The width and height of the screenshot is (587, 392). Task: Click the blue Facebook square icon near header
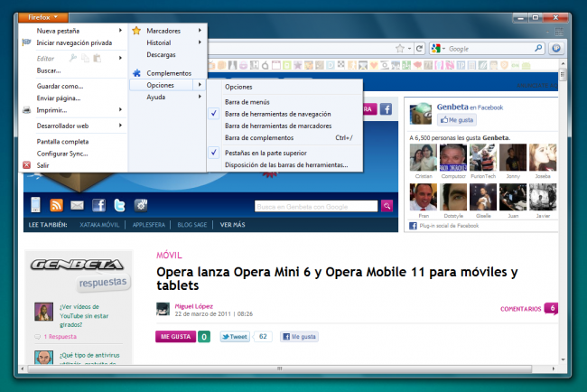(x=386, y=109)
